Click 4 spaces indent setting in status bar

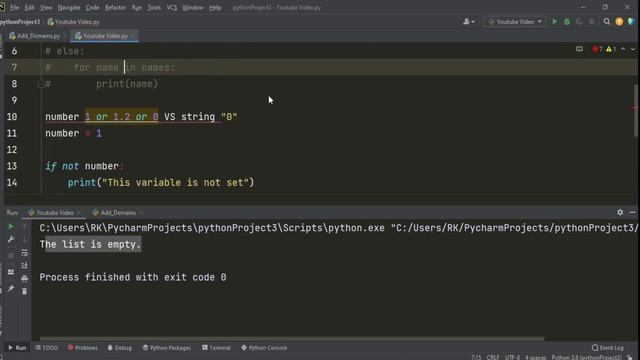coord(535,357)
